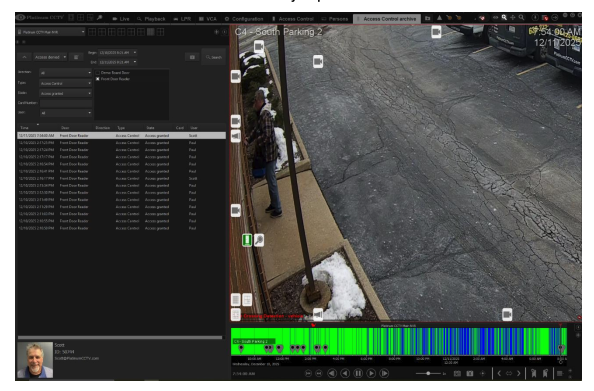
Task: Open the Access denied dropdown
Action: pyautogui.click(x=50, y=57)
